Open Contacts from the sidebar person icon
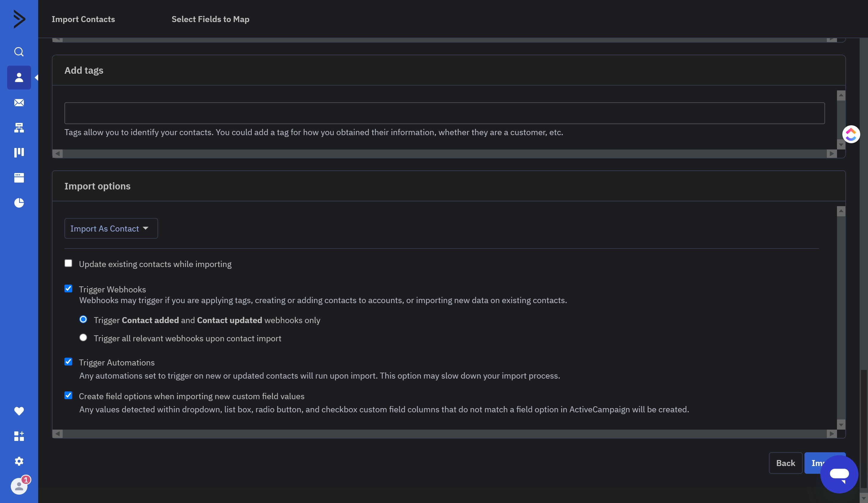The width and height of the screenshot is (868, 503). pyautogui.click(x=19, y=78)
